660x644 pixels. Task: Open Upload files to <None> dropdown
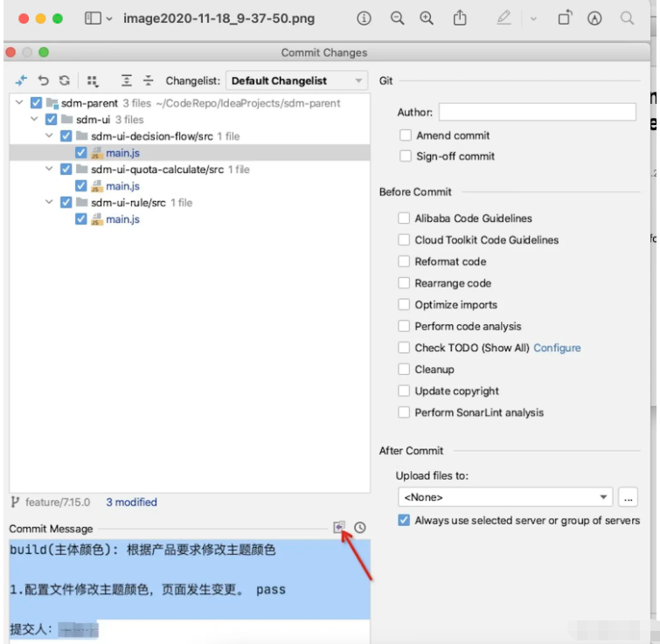tap(505, 497)
